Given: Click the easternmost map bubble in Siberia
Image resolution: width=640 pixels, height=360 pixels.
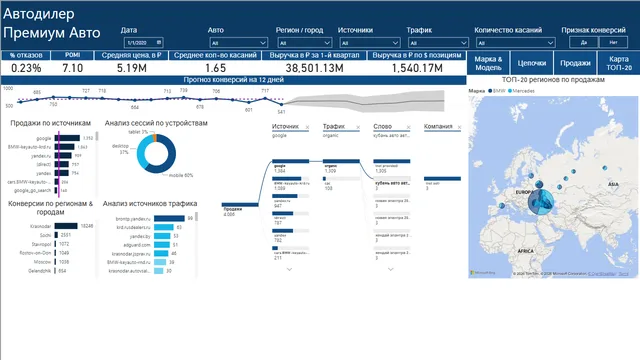Looking at the screenshot, I should (x=604, y=168).
